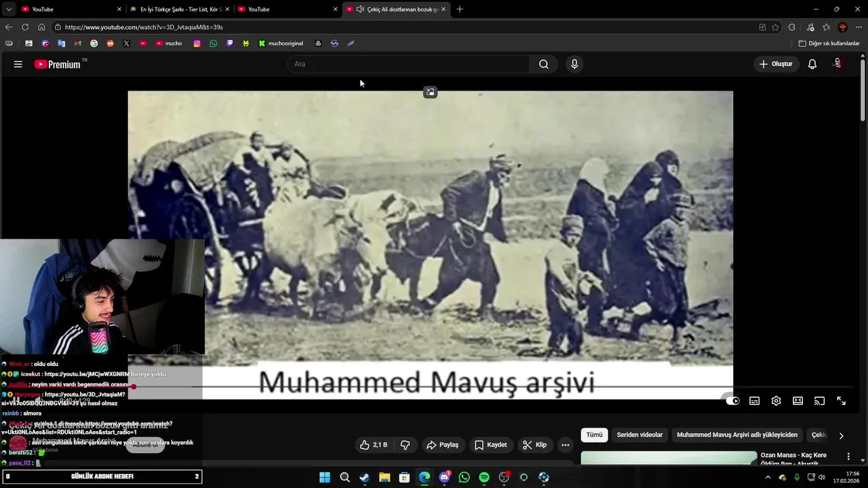868x488 pixels.
Task: Open the X bookmark in favorites bar
Action: pos(126,43)
